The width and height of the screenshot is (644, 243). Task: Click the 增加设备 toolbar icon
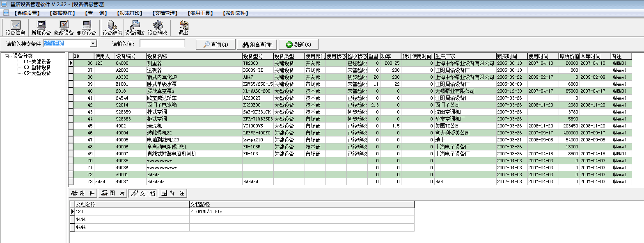click(x=41, y=27)
